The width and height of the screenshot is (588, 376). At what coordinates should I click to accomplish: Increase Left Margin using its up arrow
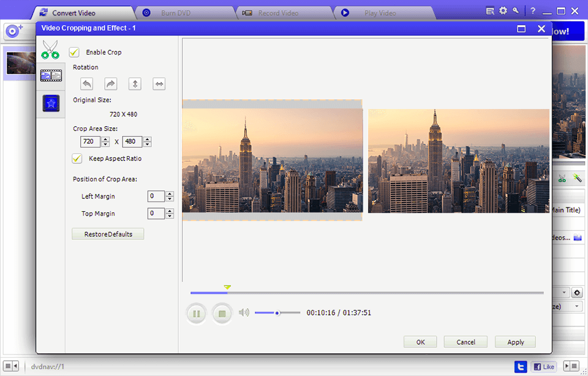[x=170, y=194]
